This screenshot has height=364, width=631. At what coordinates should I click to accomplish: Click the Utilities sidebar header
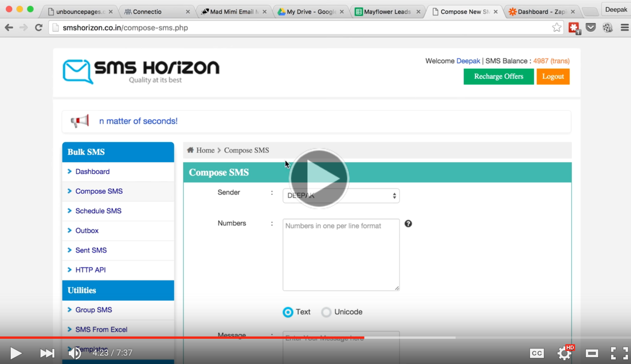(x=118, y=291)
